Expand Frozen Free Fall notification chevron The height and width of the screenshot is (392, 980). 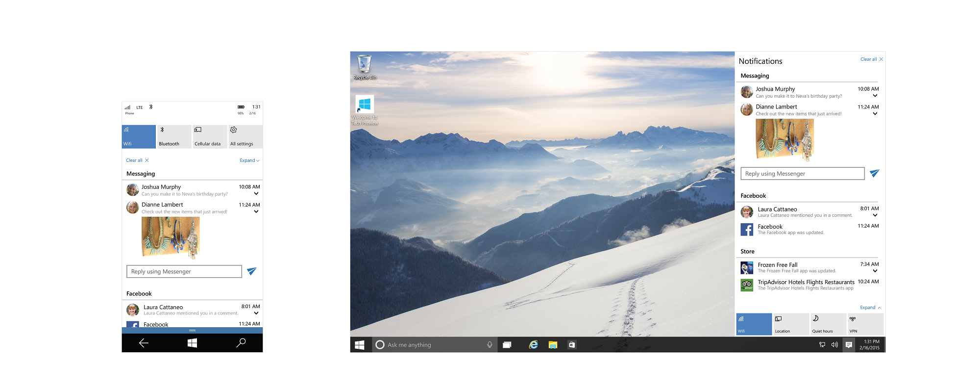click(875, 271)
